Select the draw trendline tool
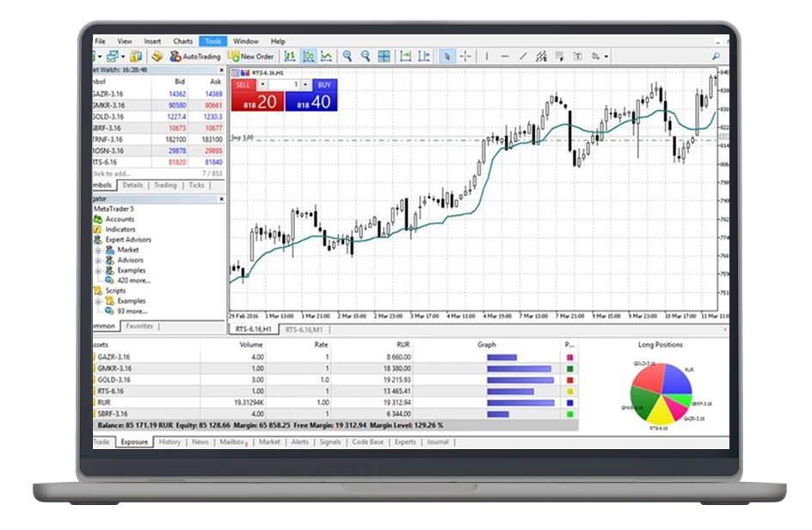This screenshot has width=812, height=530. point(523,56)
